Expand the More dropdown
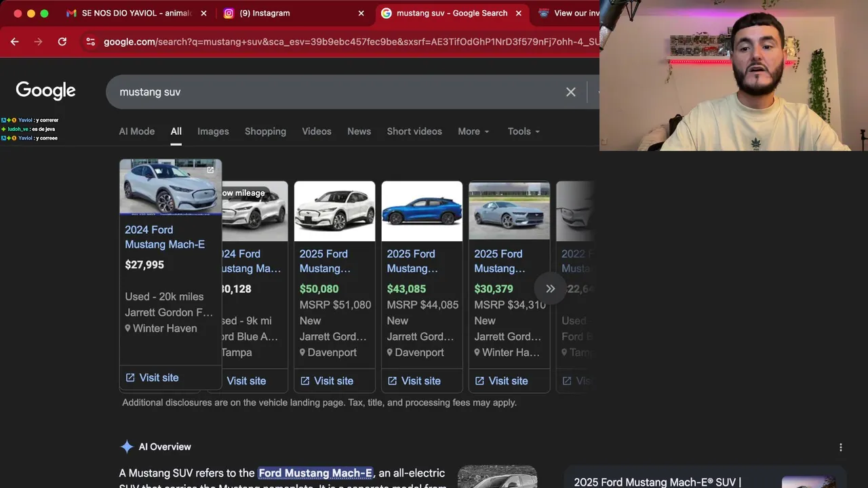Image resolution: width=868 pixels, height=488 pixels. click(x=473, y=131)
